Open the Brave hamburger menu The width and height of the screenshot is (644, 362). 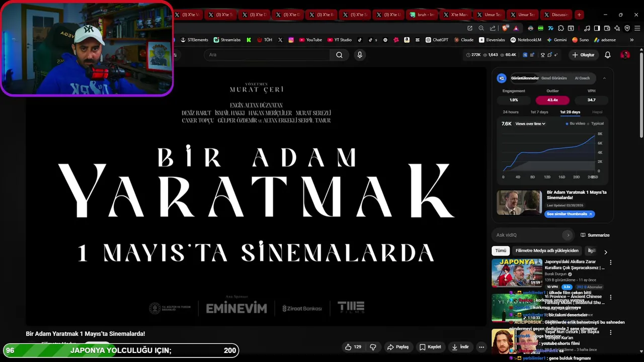636,28
